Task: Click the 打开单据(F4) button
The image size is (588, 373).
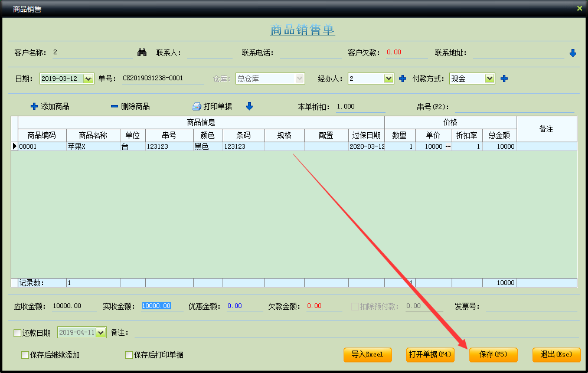Action: click(430, 355)
